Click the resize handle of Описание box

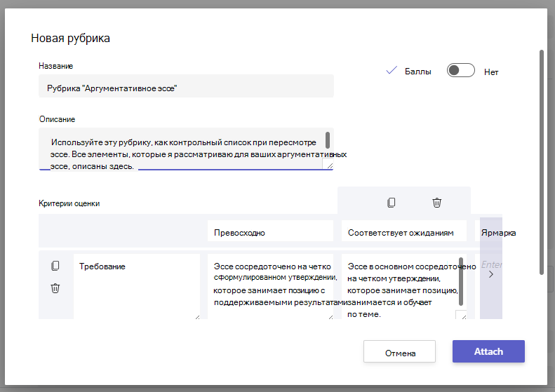click(x=329, y=165)
